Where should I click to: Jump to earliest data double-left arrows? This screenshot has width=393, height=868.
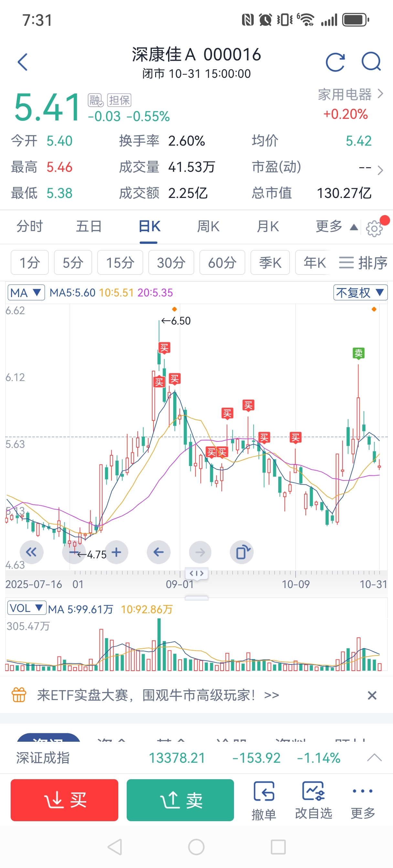(31, 552)
